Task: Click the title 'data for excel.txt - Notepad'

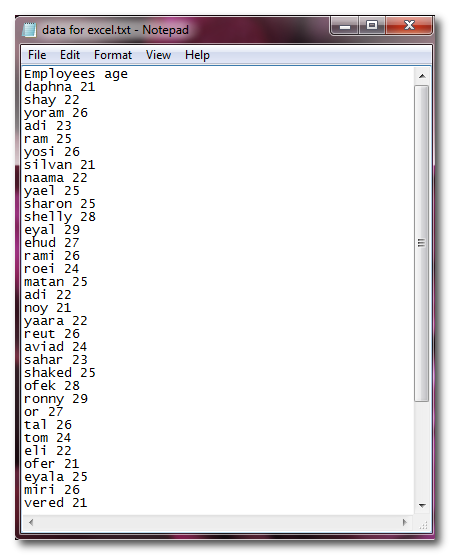Action: (x=115, y=30)
